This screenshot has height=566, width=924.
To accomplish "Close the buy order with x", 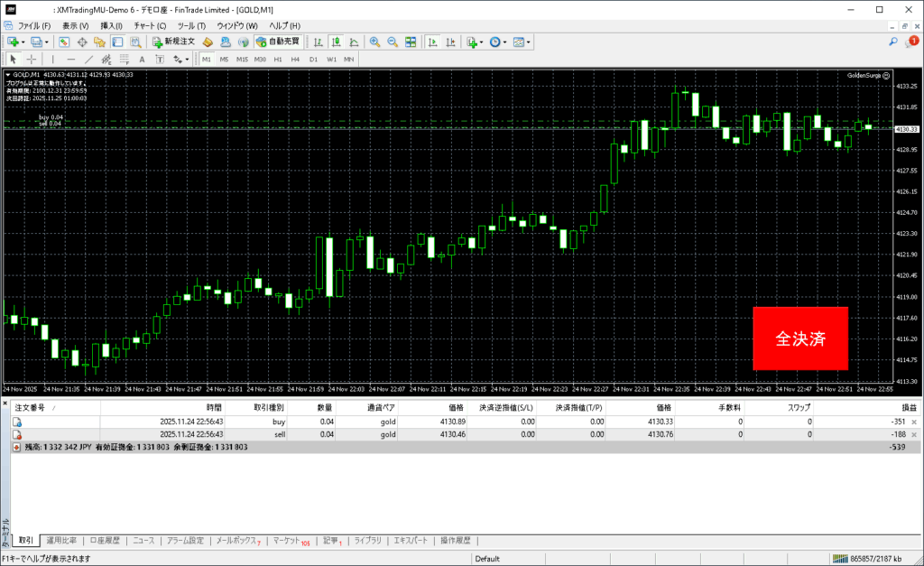I will click(914, 422).
